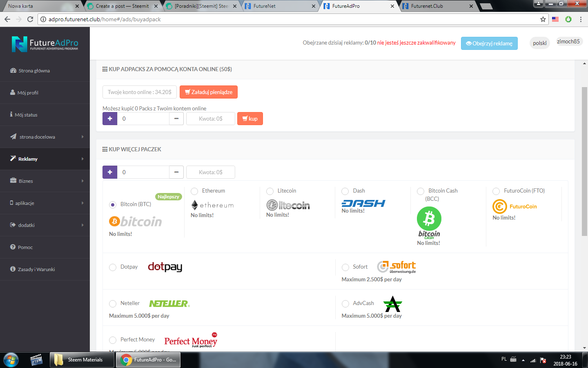
Task: Increase online account packs with plus button
Action: tap(110, 119)
